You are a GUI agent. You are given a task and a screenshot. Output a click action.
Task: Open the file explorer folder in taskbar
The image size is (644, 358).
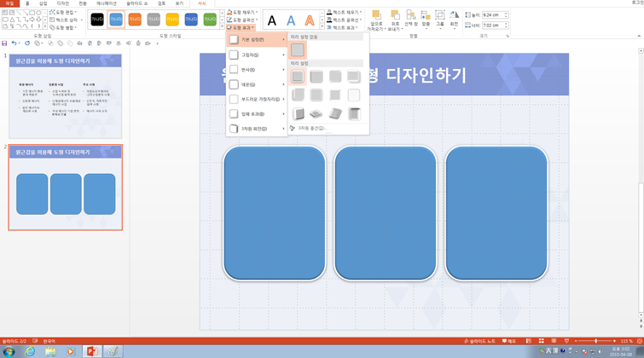50,351
